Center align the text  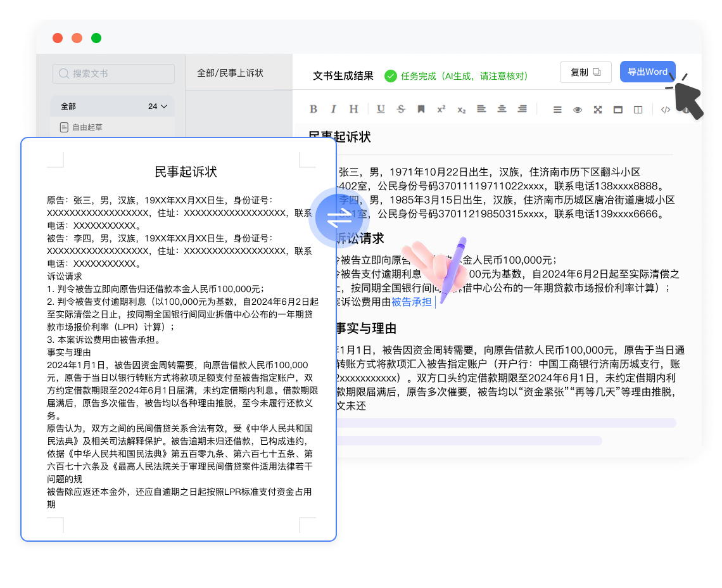pos(502,109)
